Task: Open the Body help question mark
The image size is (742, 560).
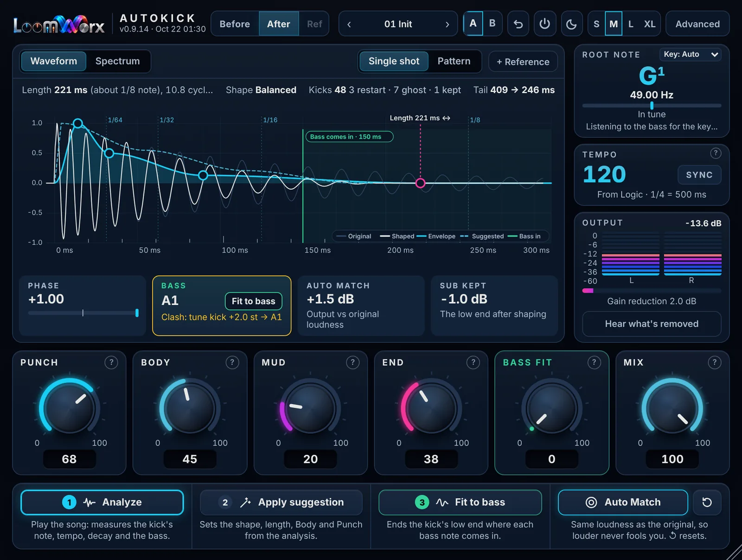Action: click(232, 362)
